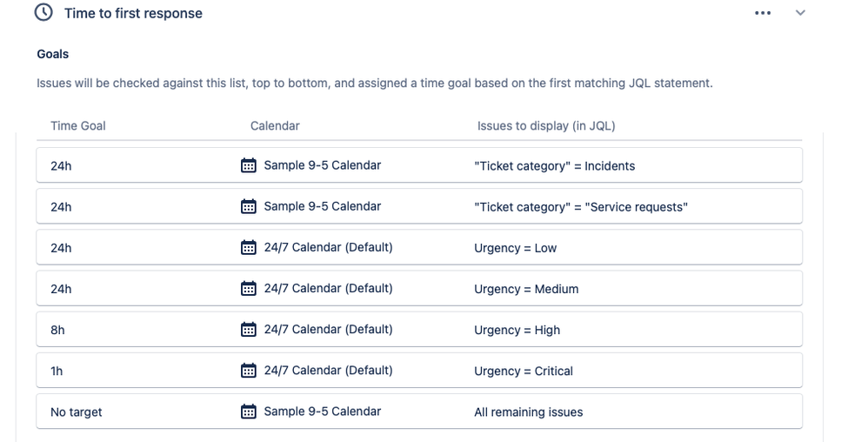Choose Sample 9-5 Calendar in the Incidents row

pos(322,165)
